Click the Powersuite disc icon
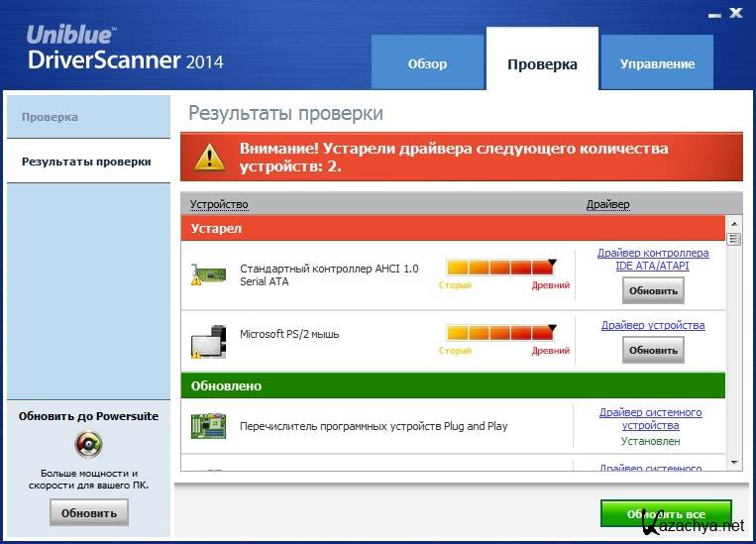 tap(88, 443)
